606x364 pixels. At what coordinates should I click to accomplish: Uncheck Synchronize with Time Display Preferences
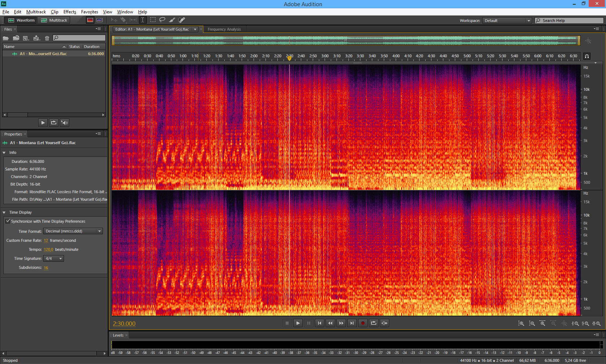coord(8,221)
